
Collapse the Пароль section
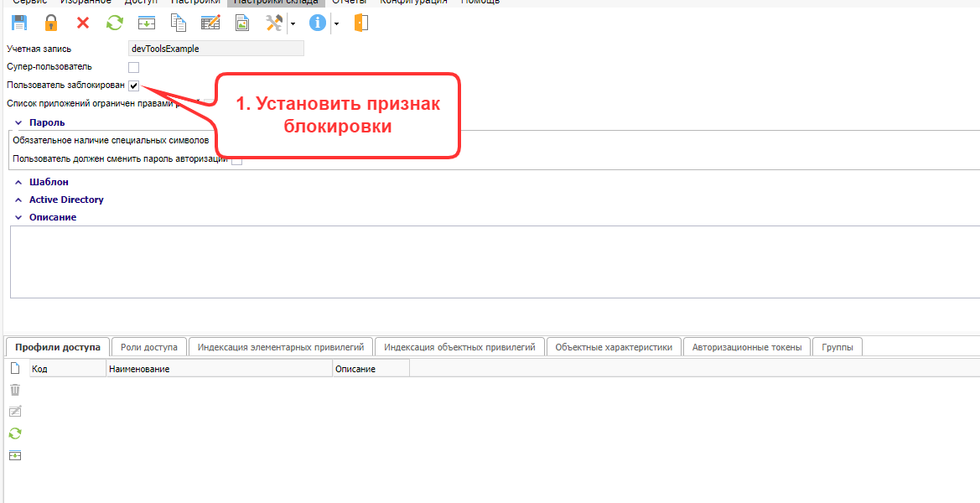tap(18, 122)
